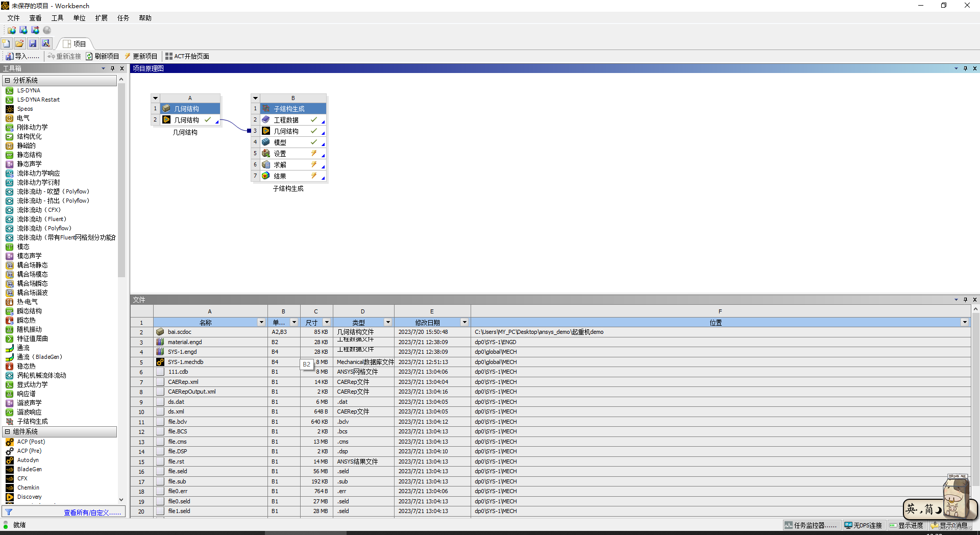Toggle auto-hide pin on 项目原理图 panel
980x535 pixels.
(x=965, y=68)
